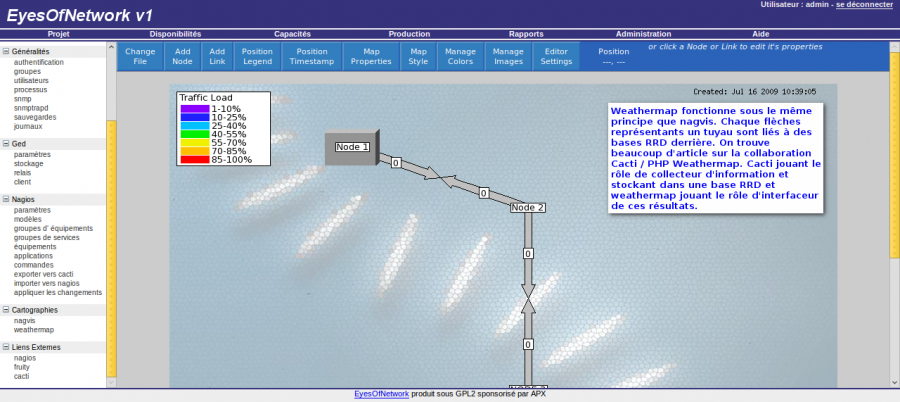Click the Created timestamp on the map

[755, 92]
